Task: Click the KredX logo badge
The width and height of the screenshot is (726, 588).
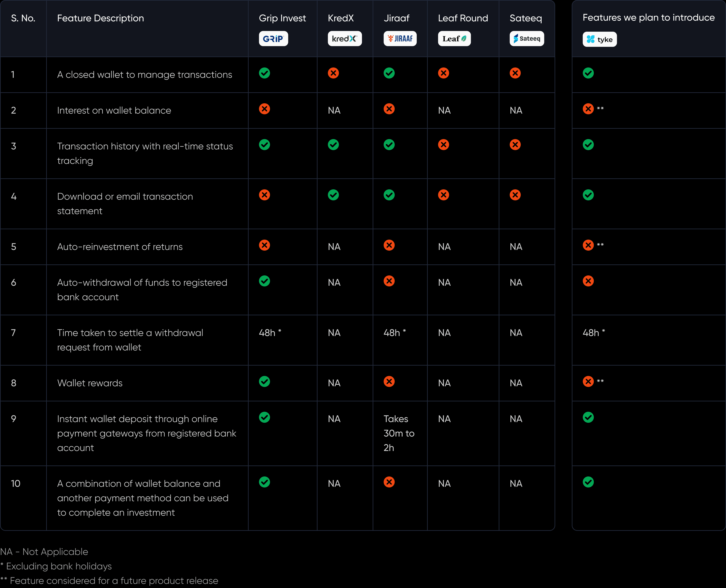Action: pyautogui.click(x=344, y=39)
